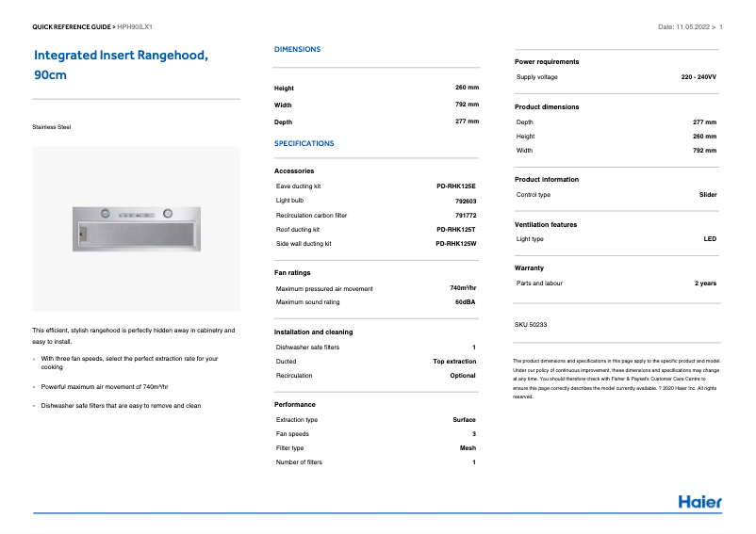
Task: Click the Fan ratings subsection heading
Action: (292, 273)
